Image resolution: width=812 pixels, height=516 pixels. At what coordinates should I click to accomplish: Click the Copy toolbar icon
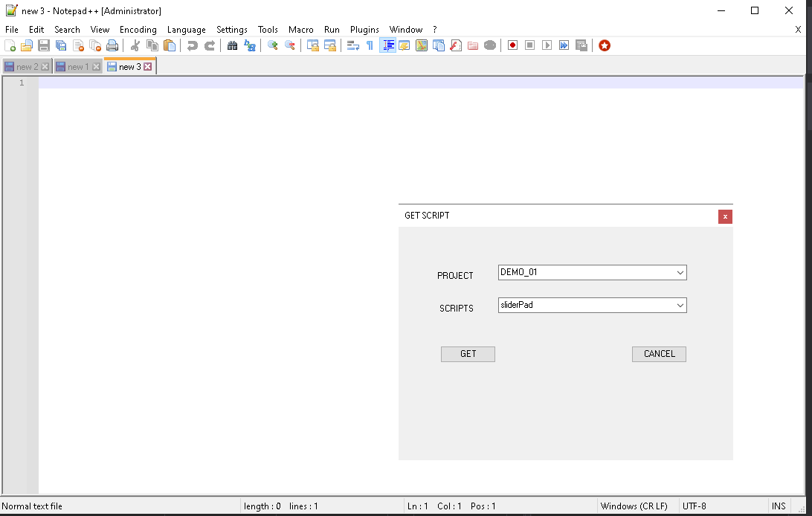[152, 45]
